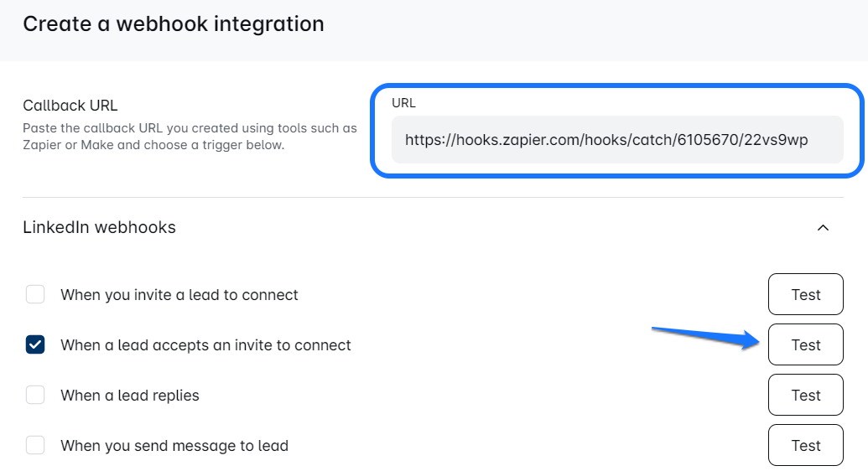Click the 'When a lead replies' label text
This screenshot has width=868, height=471.
(130, 396)
